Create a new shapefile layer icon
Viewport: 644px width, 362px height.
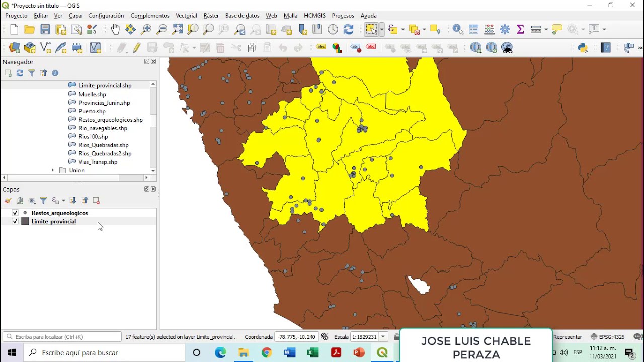click(x=45, y=48)
